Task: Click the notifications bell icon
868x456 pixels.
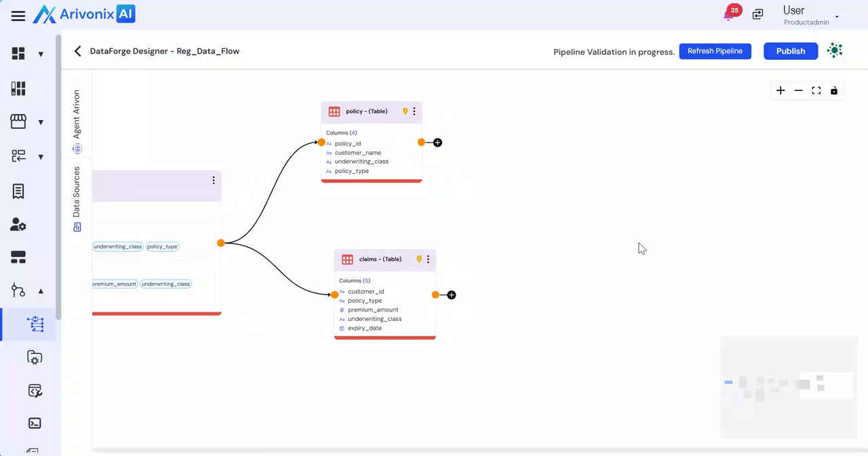Action: click(x=729, y=14)
